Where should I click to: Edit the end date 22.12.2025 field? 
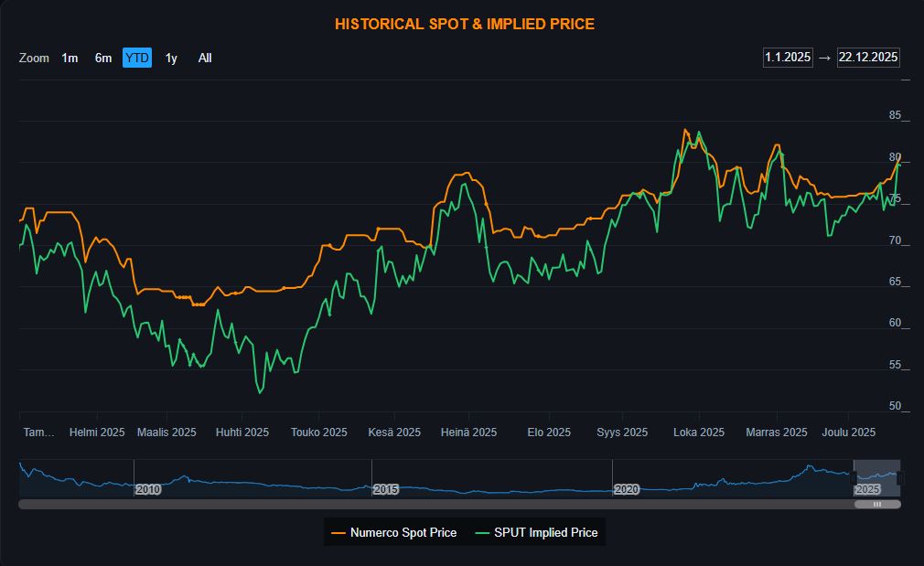coord(868,57)
